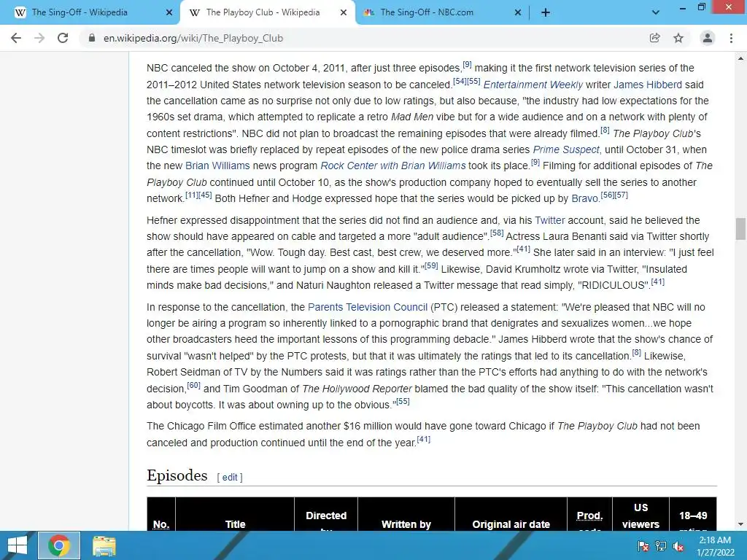Viewport: 747px width, 560px height.
Task: Click the page scrollbar thumb
Action: point(740,229)
